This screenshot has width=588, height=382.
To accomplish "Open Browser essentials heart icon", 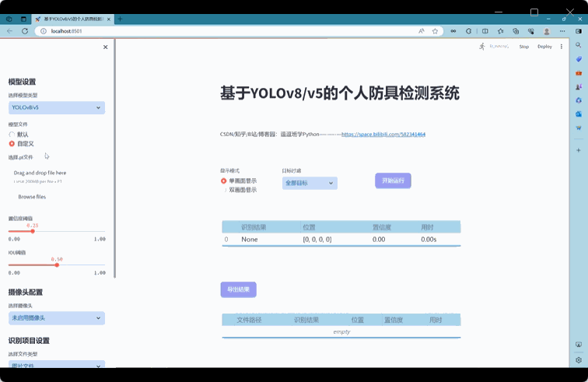I will pyautogui.click(x=531, y=31).
